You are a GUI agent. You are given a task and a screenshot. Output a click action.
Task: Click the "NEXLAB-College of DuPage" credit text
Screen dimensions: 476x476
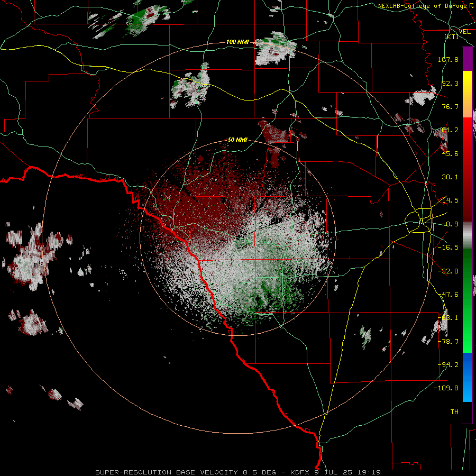coord(424,6)
